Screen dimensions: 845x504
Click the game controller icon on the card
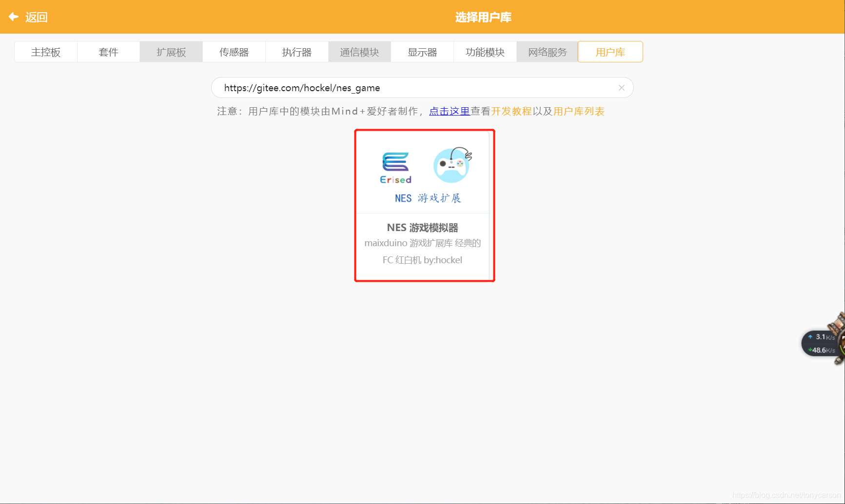(451, 165)
